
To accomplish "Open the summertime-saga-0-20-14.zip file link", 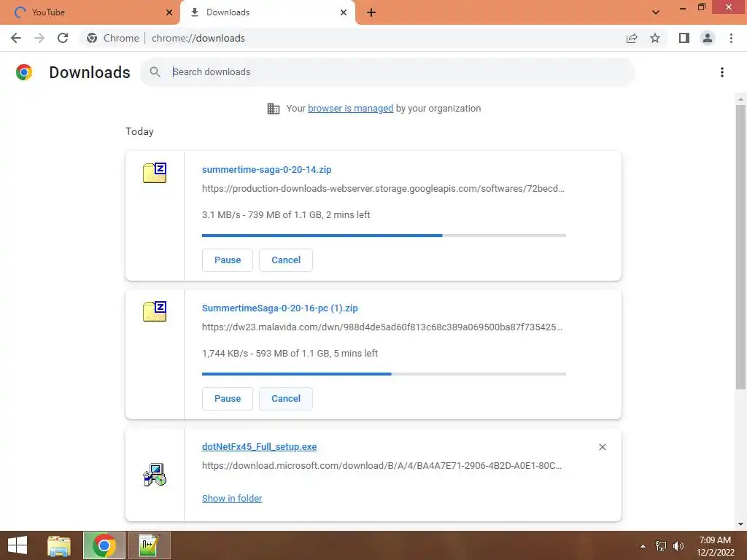I will pos(266,169).
